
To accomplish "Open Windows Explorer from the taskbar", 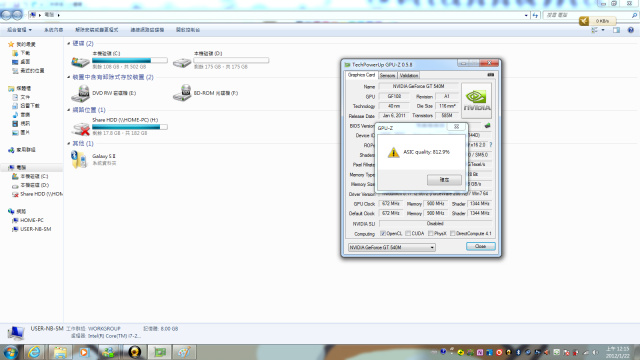I will [x=60, y=352].
